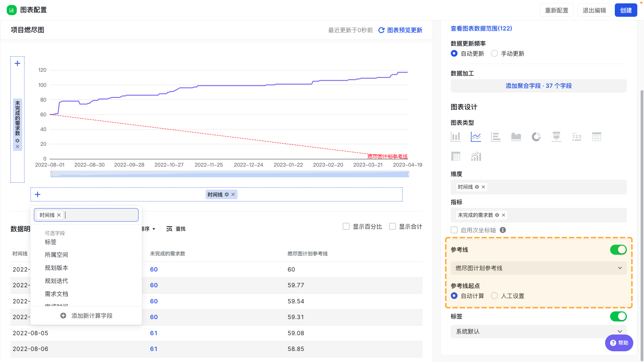644x362 pixels.
Task: Select the 自动更新 radio option
Action: pyautogui.click(x=454, y=53)
